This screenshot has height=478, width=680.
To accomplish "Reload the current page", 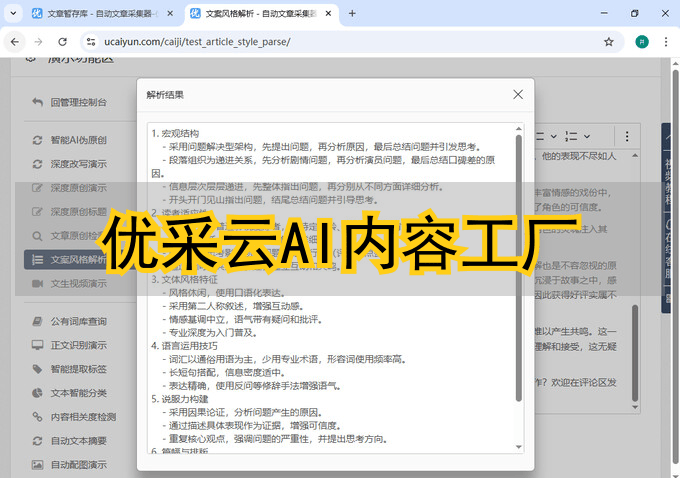I will tap(62, 42).
